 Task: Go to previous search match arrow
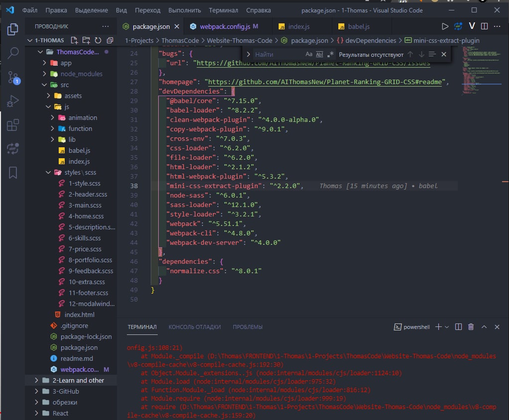point(410,54)
